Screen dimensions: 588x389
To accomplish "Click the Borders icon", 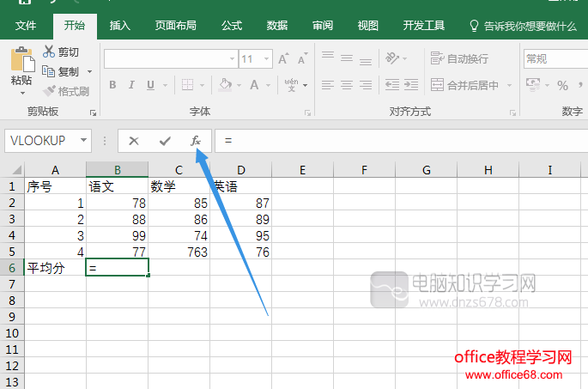I will pos(187,85).
